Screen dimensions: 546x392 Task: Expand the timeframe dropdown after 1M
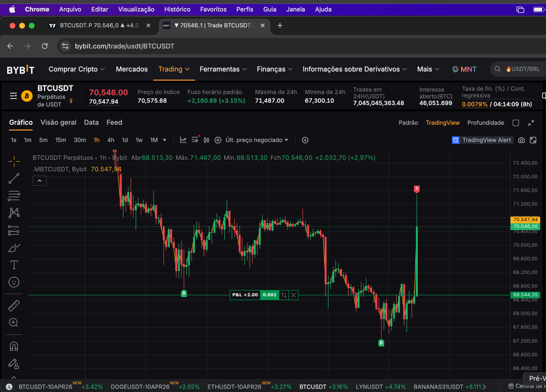point(165,140)
